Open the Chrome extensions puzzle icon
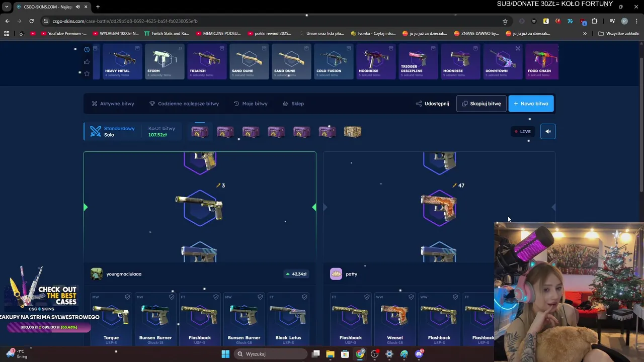The width and height of the screenshot is (644, 362). pyautogui.click(x=595, y=21)
